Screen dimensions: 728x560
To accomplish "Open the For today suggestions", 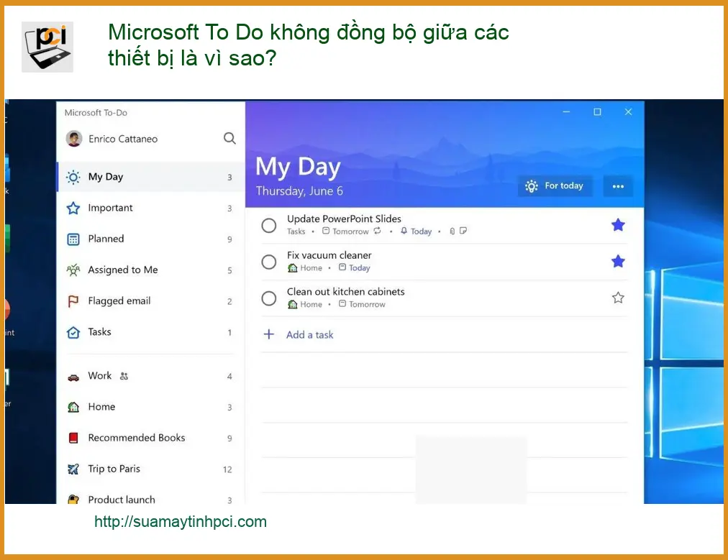I will pyautogui.click(x=555, y=186).
